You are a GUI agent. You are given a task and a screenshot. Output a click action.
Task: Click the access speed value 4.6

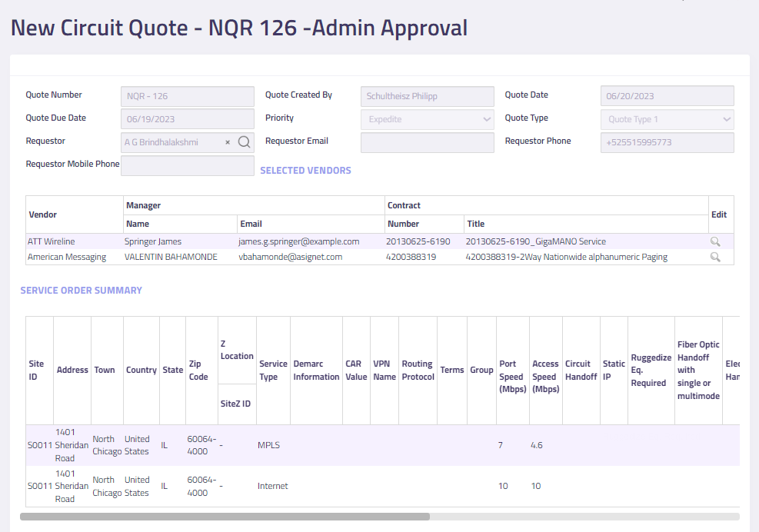tap(536, 445)
